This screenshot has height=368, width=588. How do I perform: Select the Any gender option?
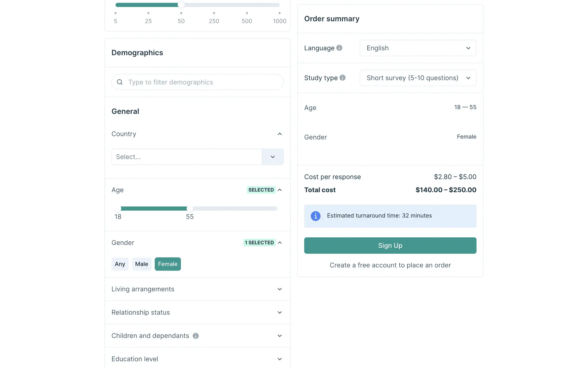pos(120,264)
